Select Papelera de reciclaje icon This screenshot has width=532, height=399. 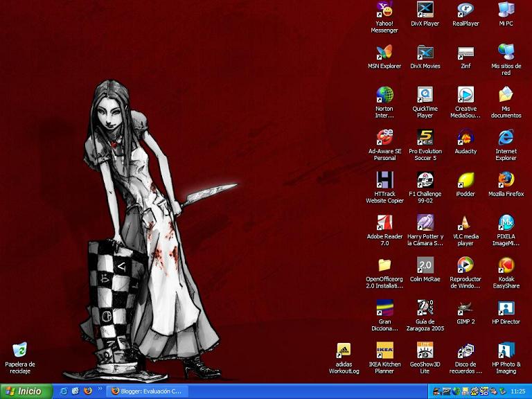[x=19, y=350]
